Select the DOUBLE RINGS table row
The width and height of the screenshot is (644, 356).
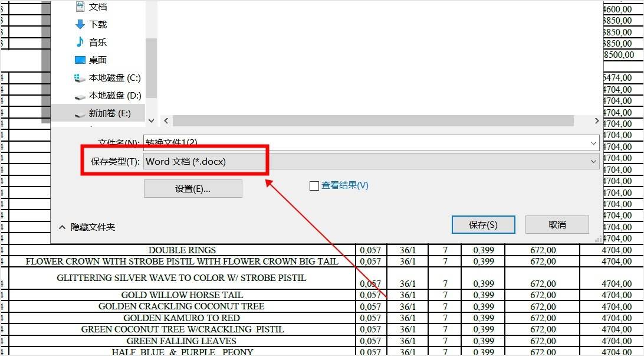(182, 250)
